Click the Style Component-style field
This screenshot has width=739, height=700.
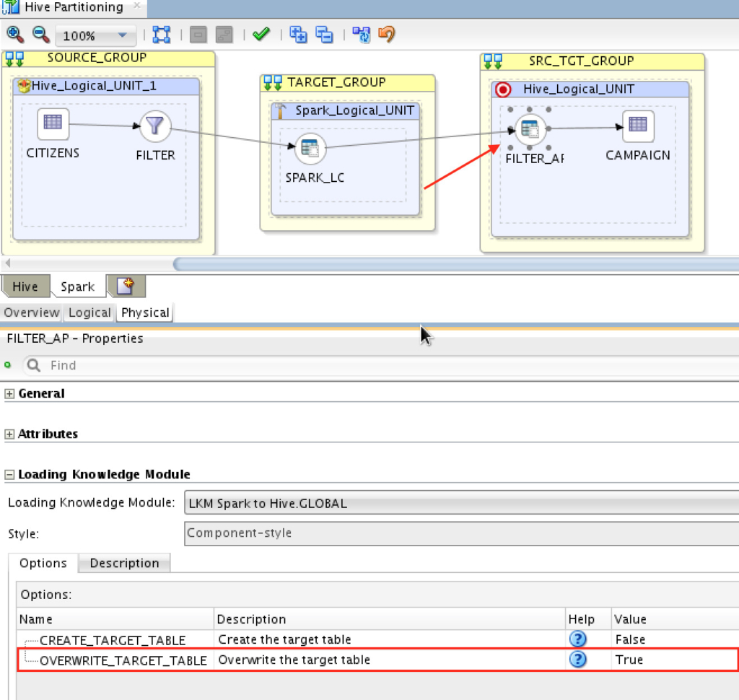461,533
